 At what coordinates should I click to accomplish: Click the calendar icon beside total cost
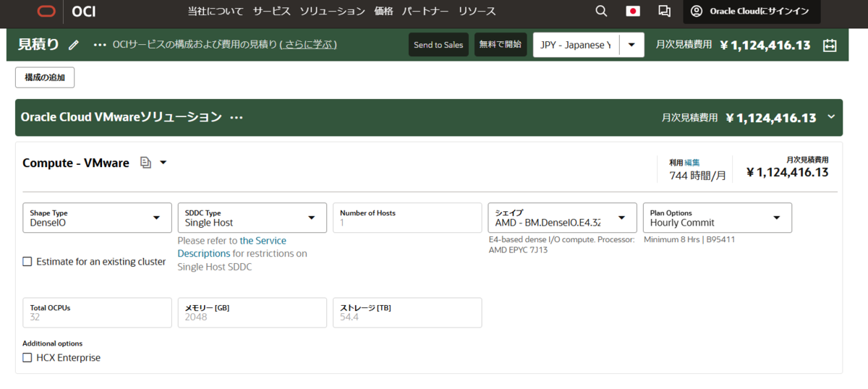(x=830, y=45)
